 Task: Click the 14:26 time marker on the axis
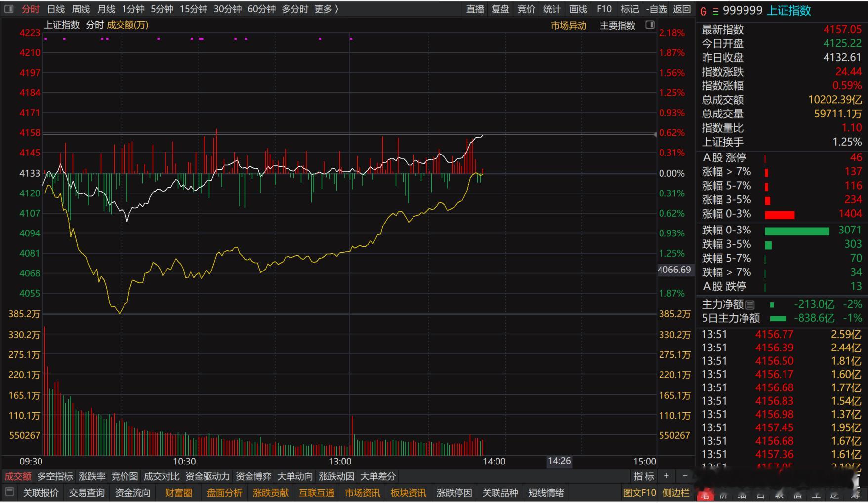point(559,461)
